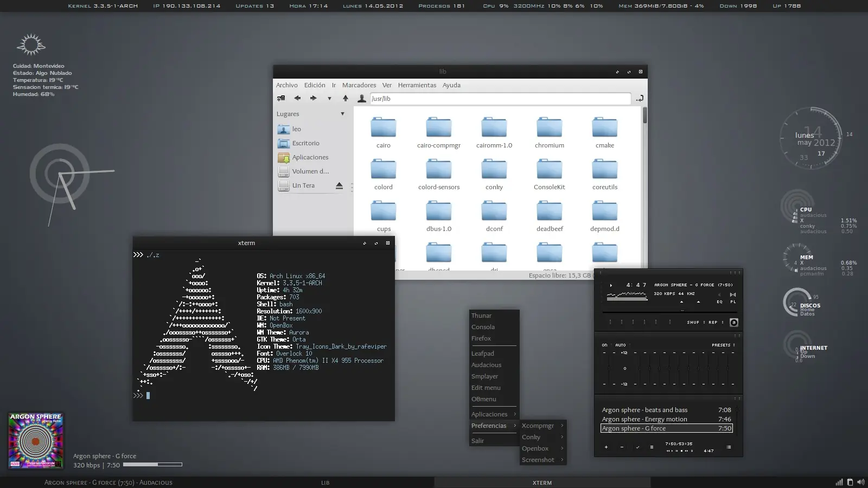Viewport: 868px width, 488px height.
Task: Expand the Screenshot submenu
Action: [x=543, y=460]
